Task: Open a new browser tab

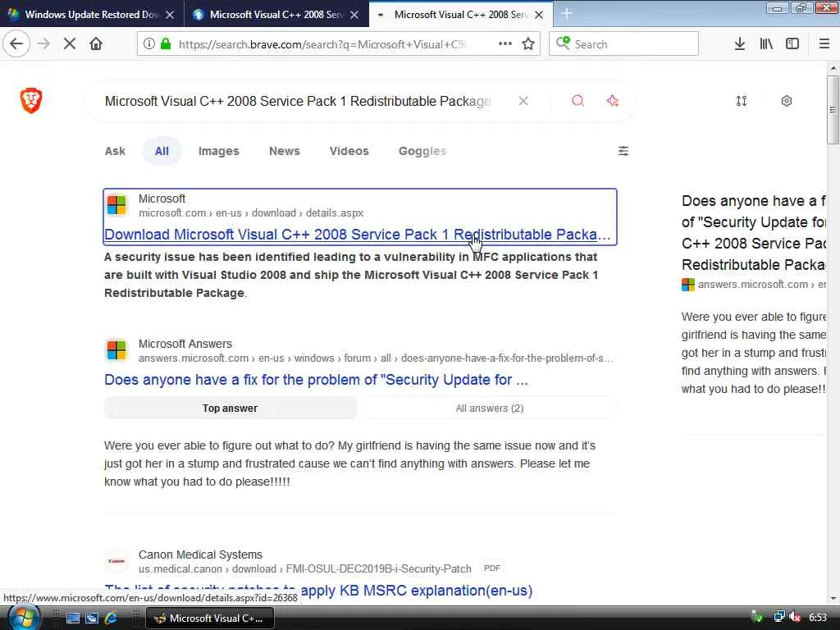Action: [567, 14]
